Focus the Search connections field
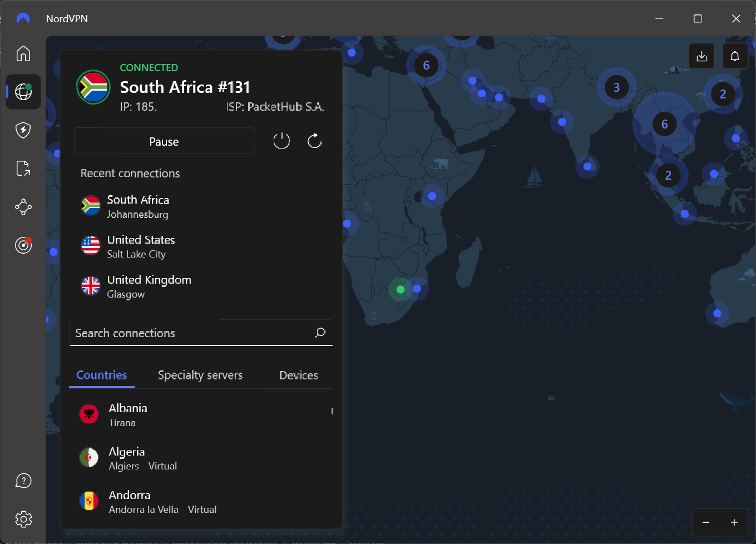This screenshot has height=544, width=756. (x=201, y=333)
